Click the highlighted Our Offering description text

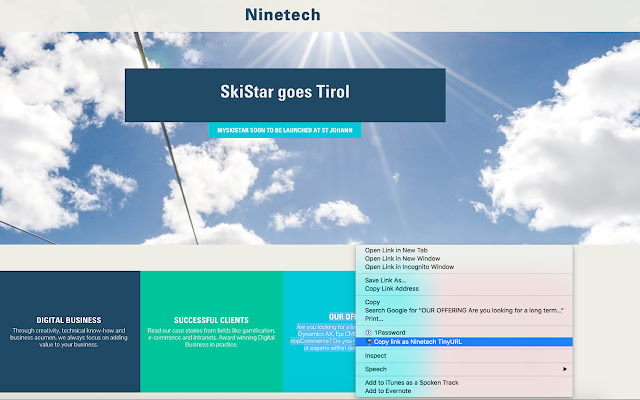tap(323, 338)
